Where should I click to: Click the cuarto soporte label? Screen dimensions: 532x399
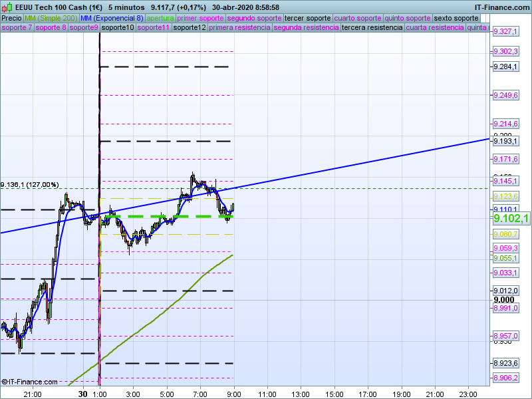tap(358, 19)
